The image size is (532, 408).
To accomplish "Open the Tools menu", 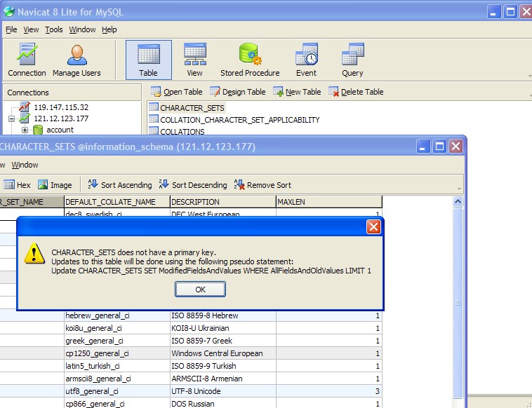I will pyautogui.click(x=54, y=30).
